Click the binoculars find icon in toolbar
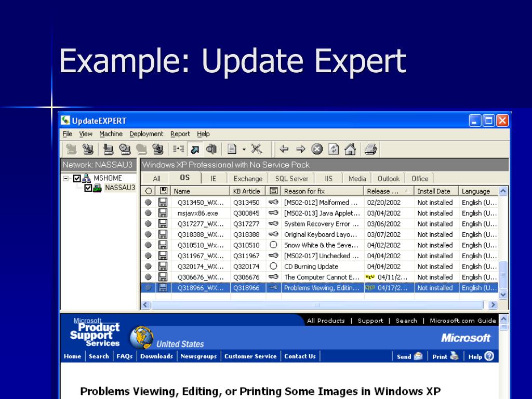Screen dimensions: 532x399 point(211,149)
